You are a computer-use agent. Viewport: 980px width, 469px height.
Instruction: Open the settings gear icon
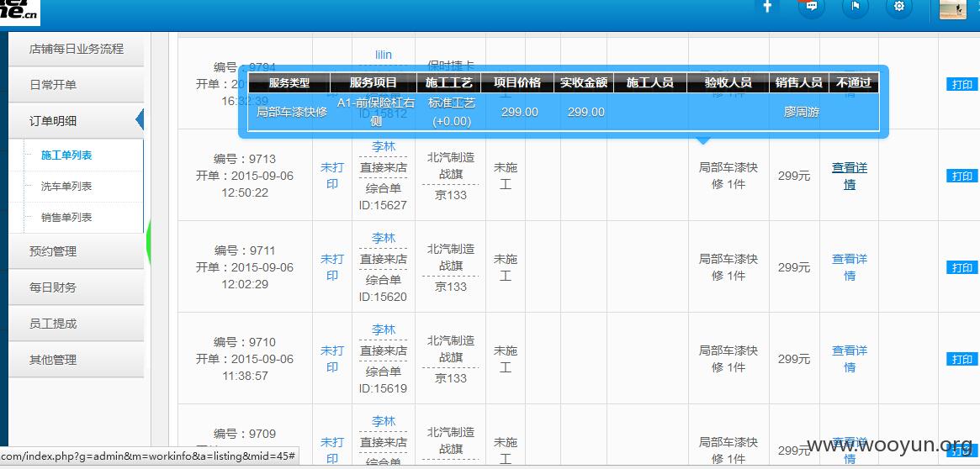click(898, 6)
